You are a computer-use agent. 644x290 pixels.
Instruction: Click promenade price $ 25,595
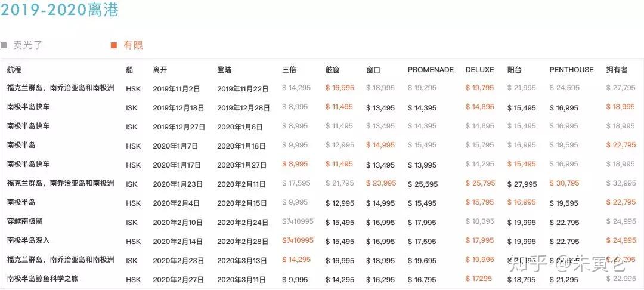423,184
